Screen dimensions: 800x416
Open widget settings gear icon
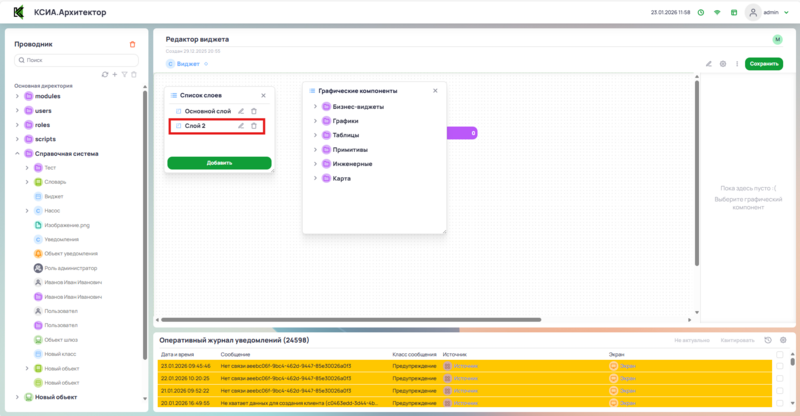723,64
